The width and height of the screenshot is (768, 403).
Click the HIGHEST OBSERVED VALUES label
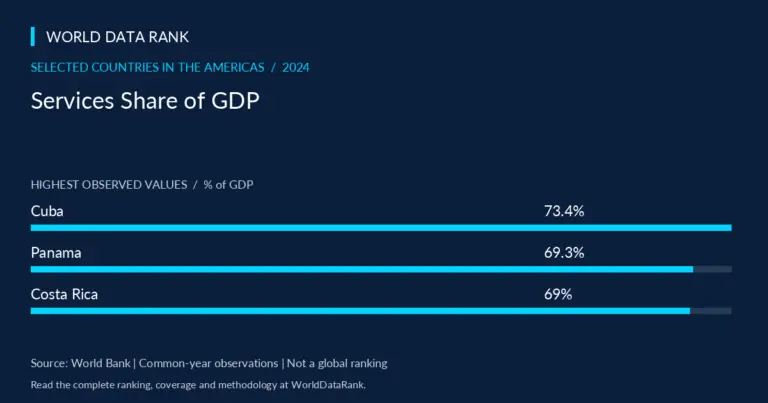coord(109,185)
